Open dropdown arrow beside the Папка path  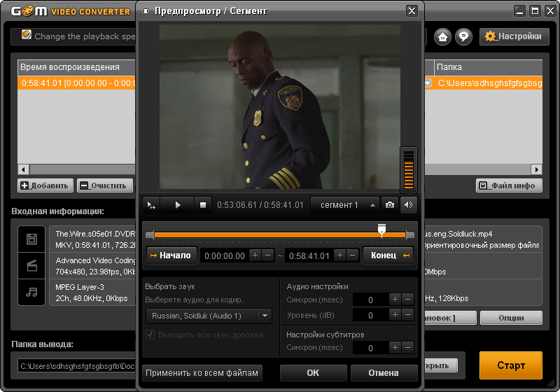tap(427, 83)
